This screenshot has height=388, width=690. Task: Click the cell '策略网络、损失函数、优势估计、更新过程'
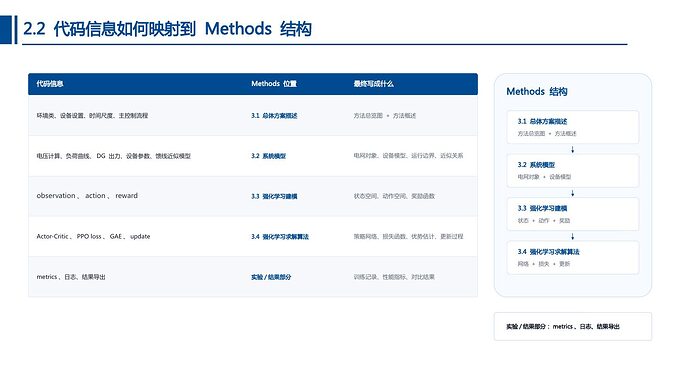coord(408,237)
